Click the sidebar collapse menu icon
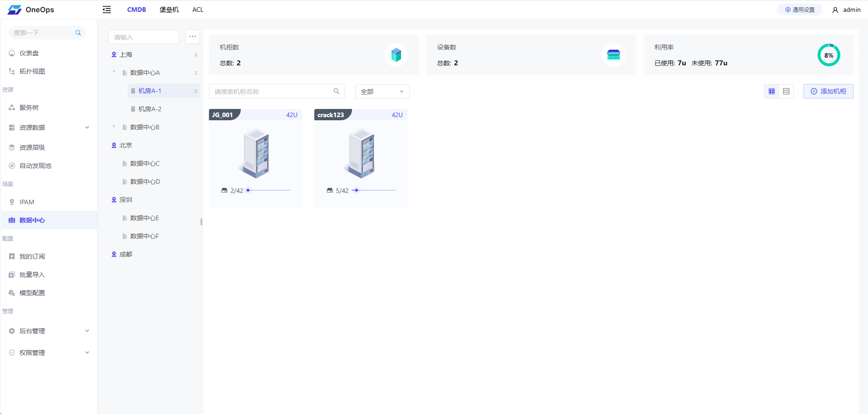Image resolution: width=868 pixels, height=414 pixels. 107,10
